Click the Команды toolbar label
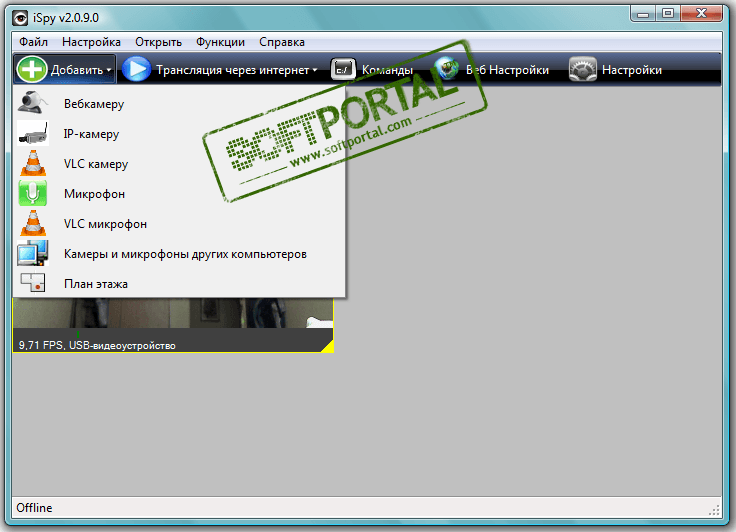Screen dimensions: 736x532 [x=387, y=70]
